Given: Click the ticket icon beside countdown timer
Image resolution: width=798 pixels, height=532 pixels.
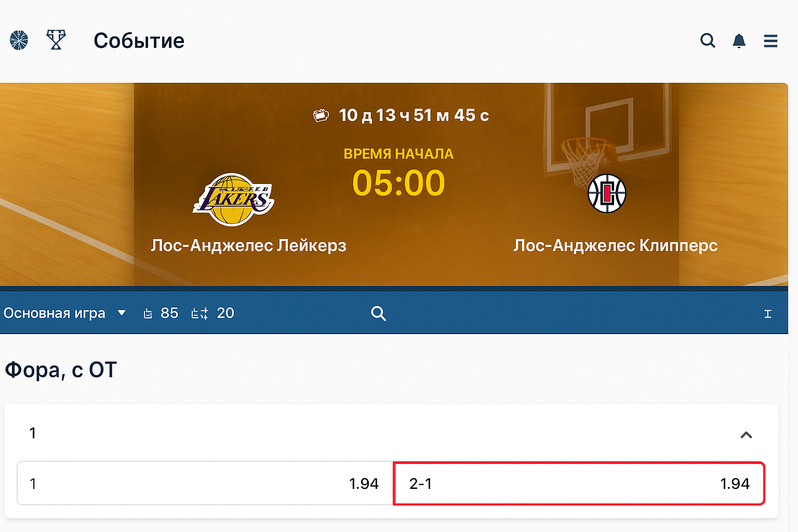Looking at the screenshot, I should 321,115.
